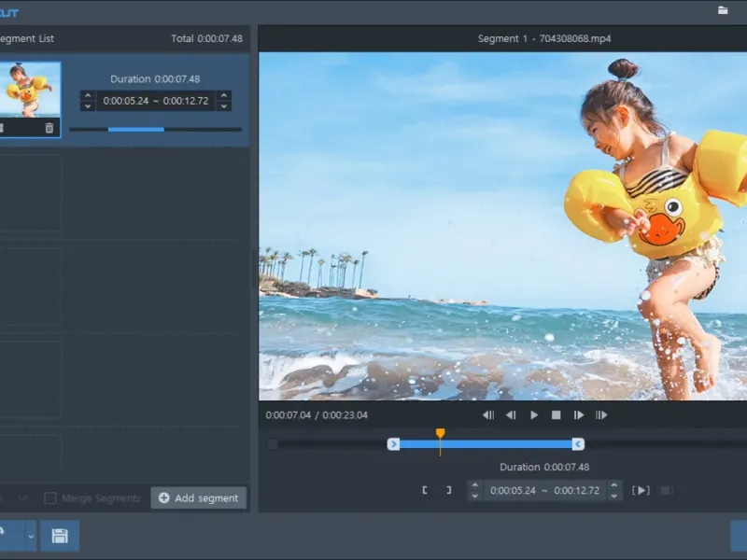Jump to the previous keyframe
The height and width of the screenshot is (560, 747).
[x=487, y=415]
